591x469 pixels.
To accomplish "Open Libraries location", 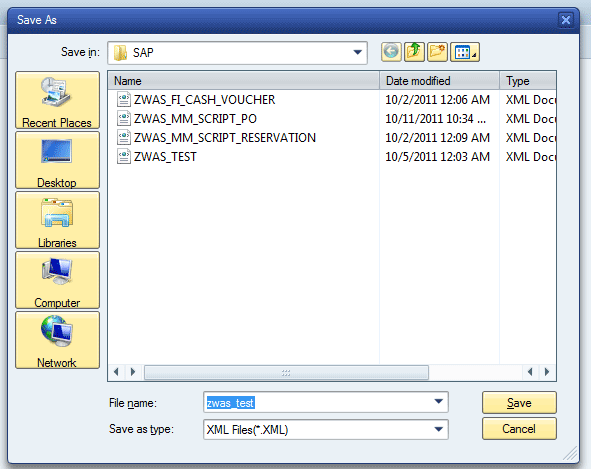I will point(57,220).
